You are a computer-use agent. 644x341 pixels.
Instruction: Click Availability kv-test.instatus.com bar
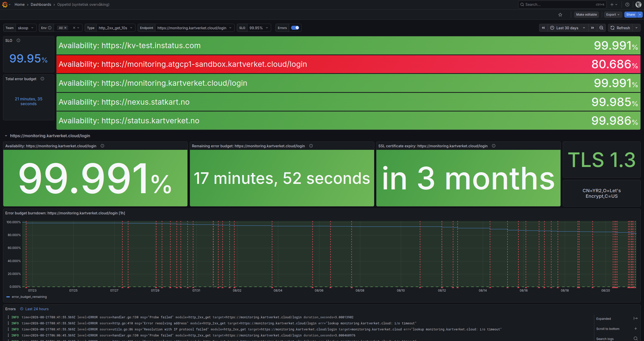(x=348, y=45)
